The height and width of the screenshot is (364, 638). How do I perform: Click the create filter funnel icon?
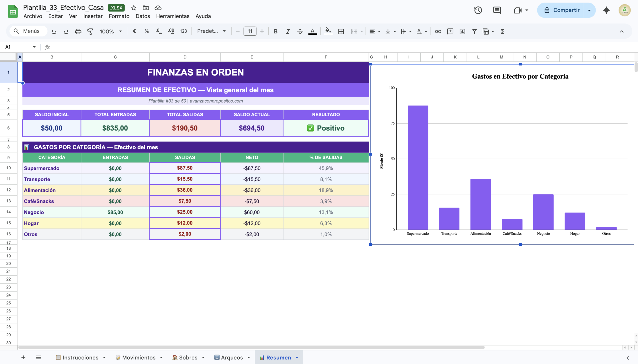474,31
